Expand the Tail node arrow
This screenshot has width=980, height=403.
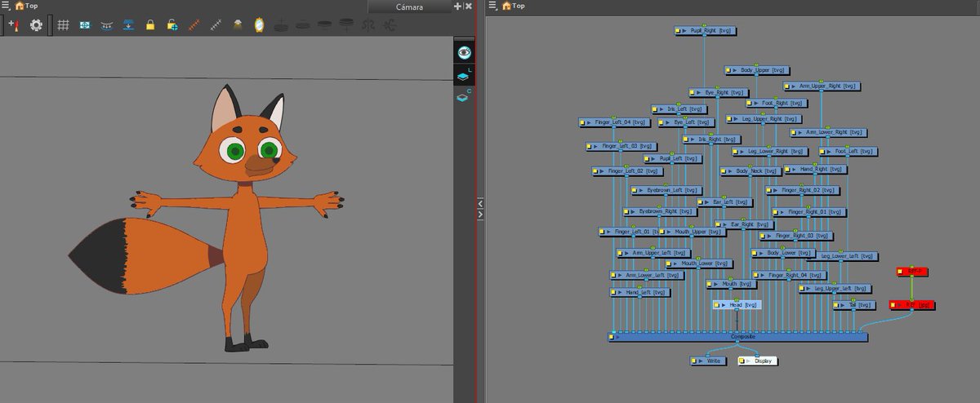(844, 306)
